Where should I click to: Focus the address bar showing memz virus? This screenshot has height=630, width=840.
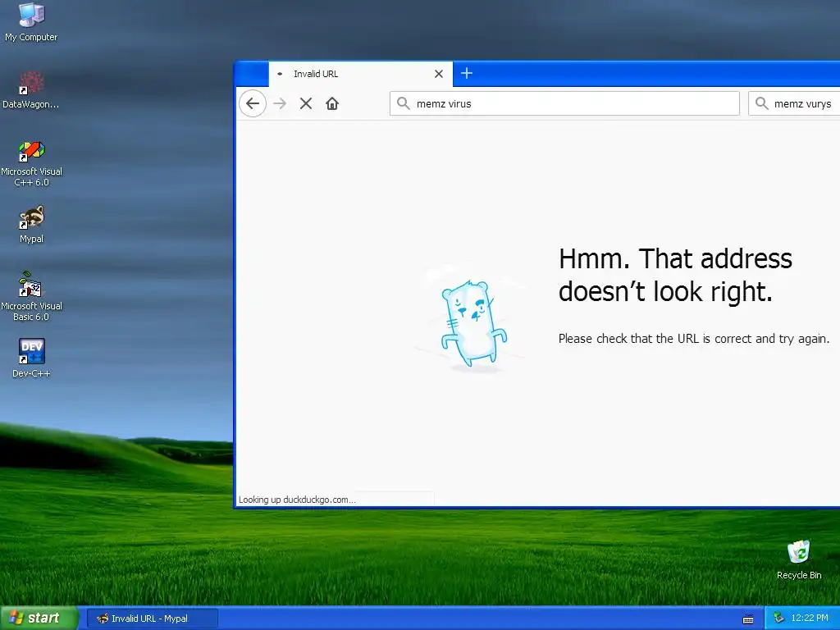564,103
